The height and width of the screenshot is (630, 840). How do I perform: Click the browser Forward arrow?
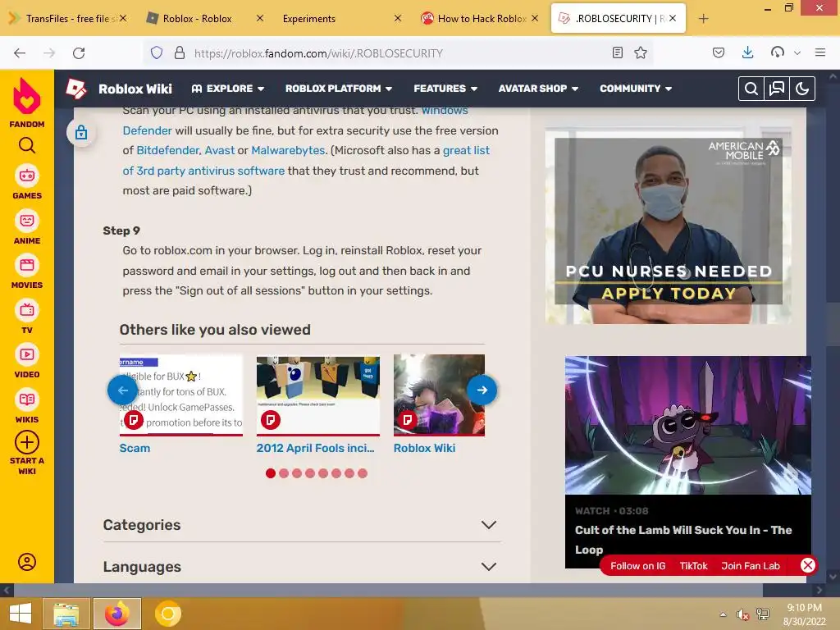tap(49, 53)
